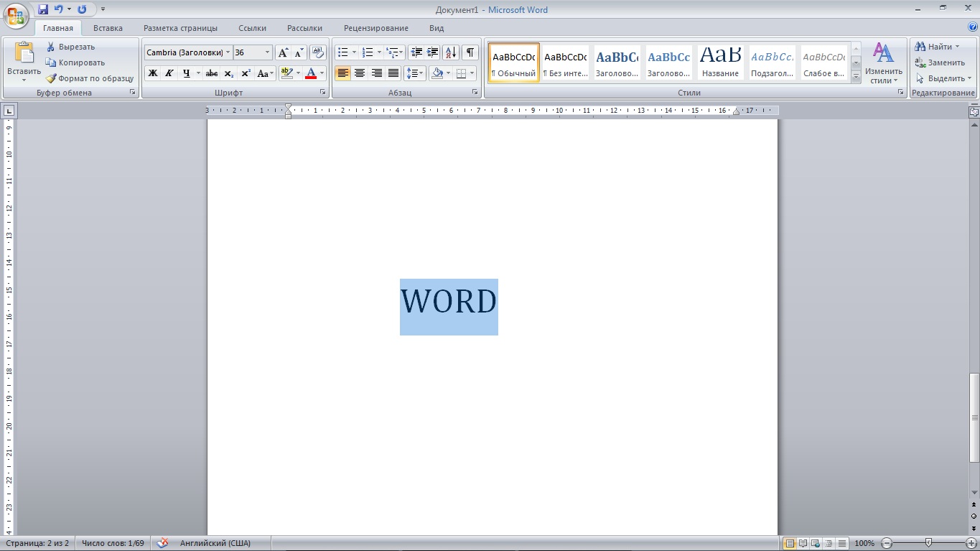Apply the yellow text highlight color

click(286, 73)
